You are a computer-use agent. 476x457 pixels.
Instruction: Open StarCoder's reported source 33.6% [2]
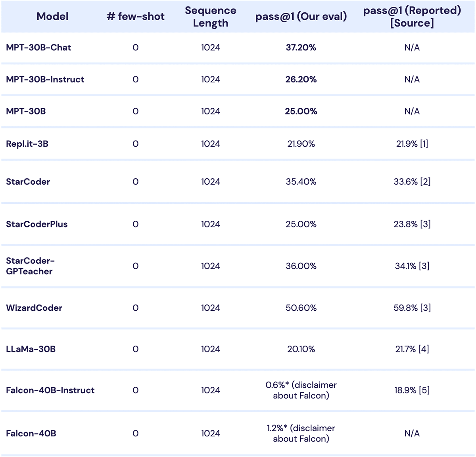pos(412,182)
